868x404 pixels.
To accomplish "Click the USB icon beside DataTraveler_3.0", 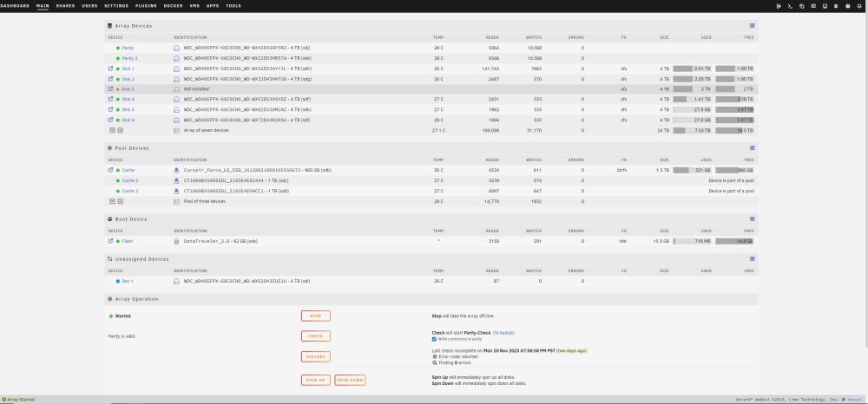I will (x=176, y=241).
